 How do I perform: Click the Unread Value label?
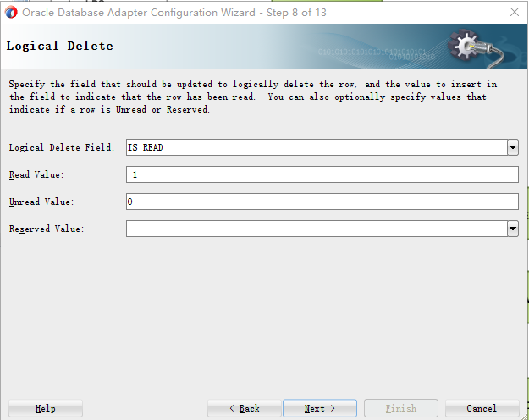(x=41, y=202)
